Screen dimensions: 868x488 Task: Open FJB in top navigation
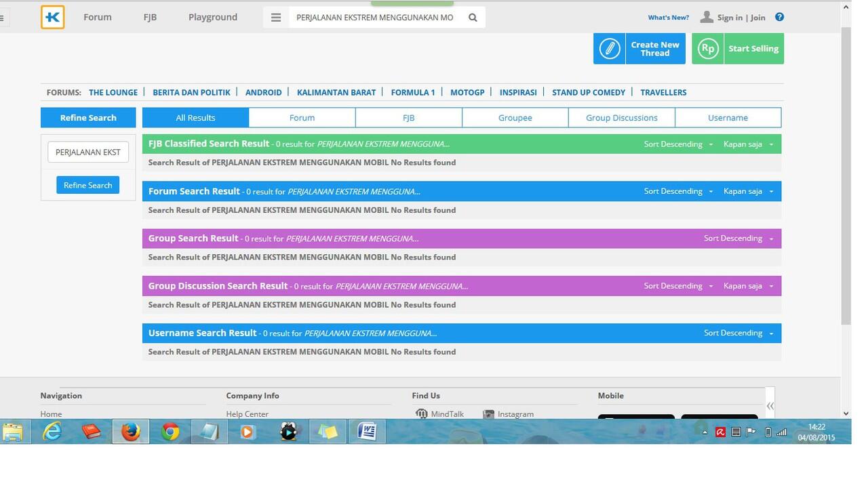click(x=150, y=17)
